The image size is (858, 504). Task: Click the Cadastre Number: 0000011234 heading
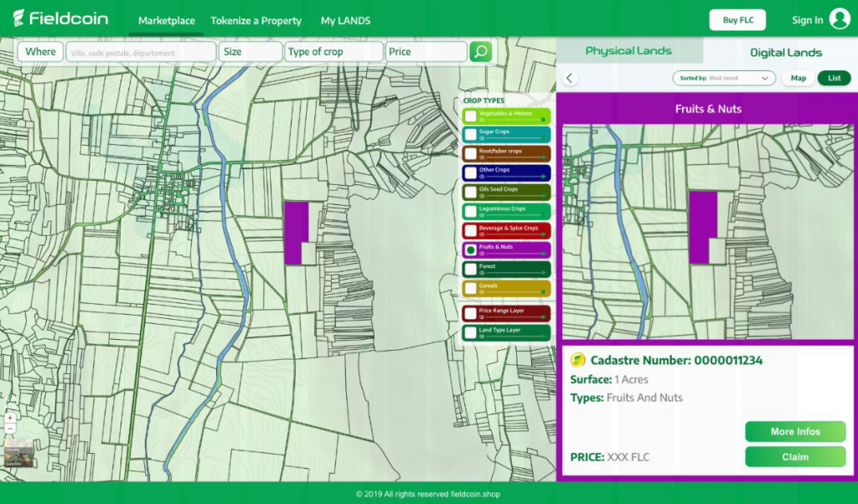coord(676,360)
